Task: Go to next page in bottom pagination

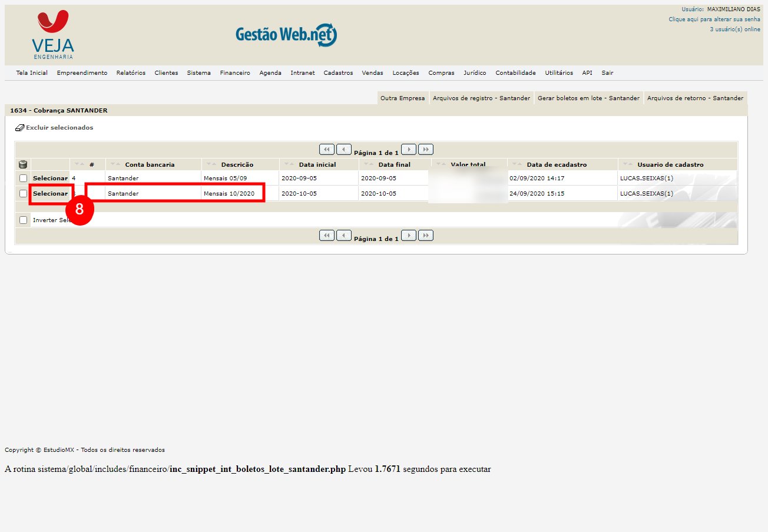Action: click(409, 236)
